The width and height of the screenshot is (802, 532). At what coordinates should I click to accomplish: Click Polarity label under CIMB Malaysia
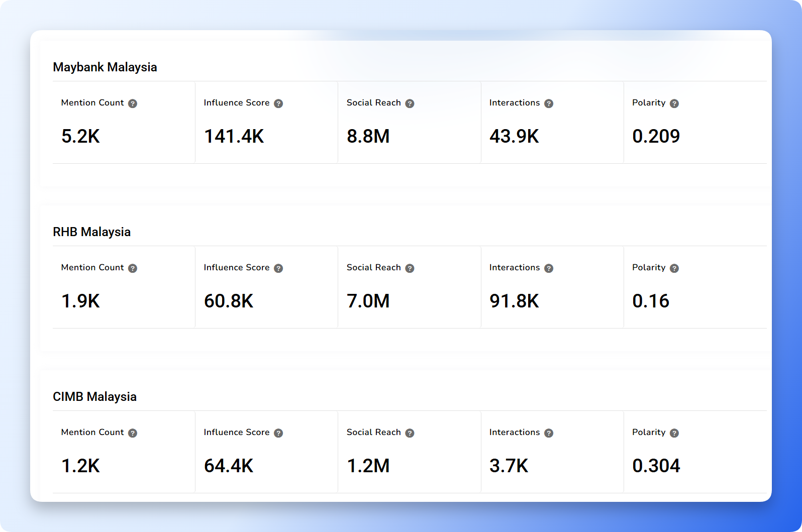(x=649, y=433)
